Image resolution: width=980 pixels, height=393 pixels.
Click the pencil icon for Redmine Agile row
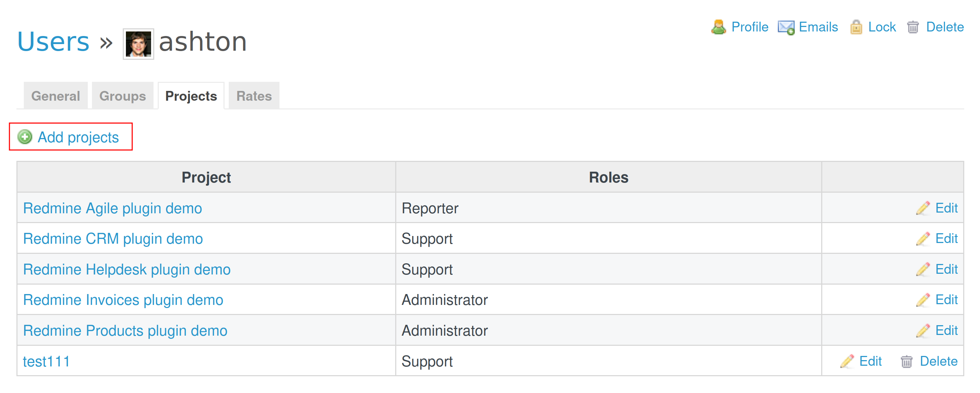(x=923, y=208)
